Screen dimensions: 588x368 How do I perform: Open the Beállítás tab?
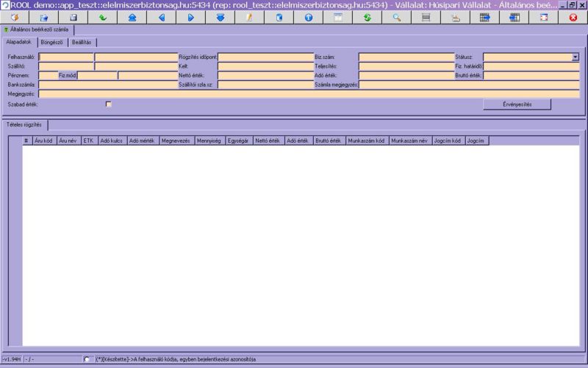point(82,42)
